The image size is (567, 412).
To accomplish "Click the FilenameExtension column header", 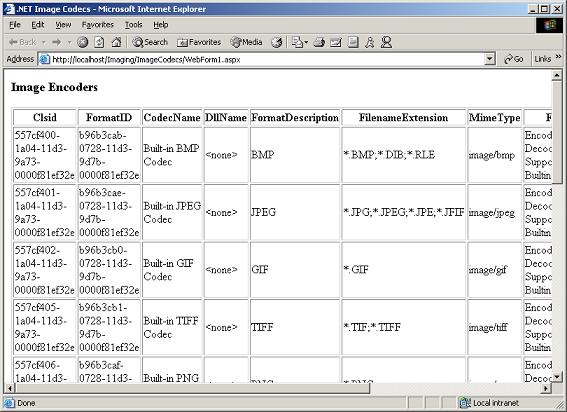I will (x=404, y=118).
